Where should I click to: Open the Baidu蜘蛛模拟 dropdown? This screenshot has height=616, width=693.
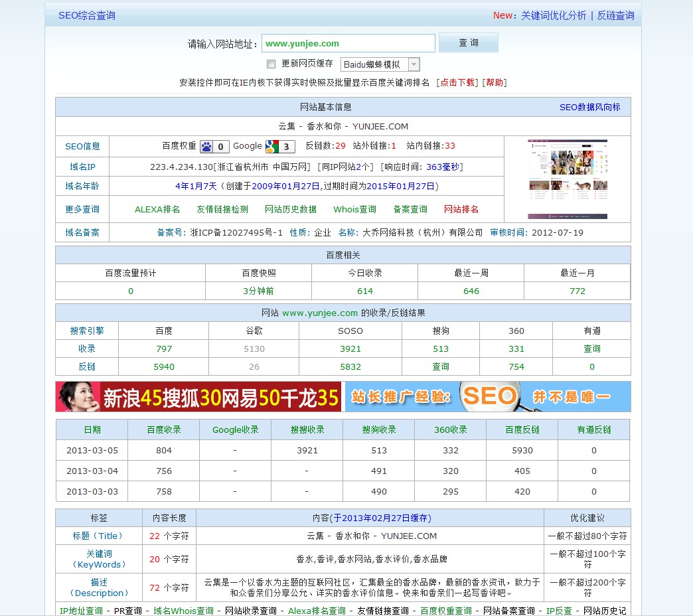point(380,64)
